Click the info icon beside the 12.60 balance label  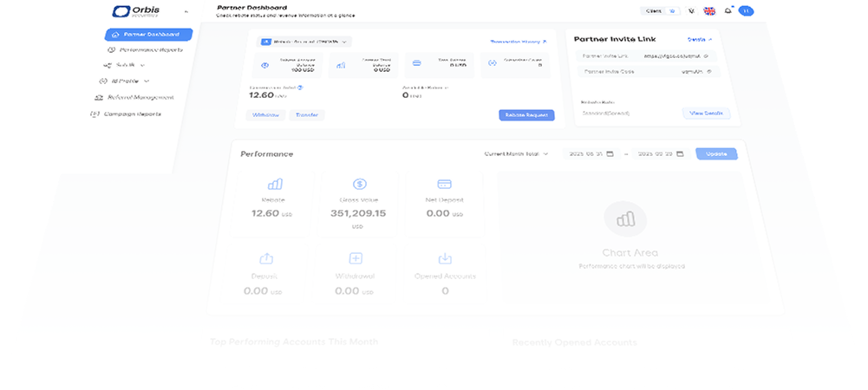point(300,87)
